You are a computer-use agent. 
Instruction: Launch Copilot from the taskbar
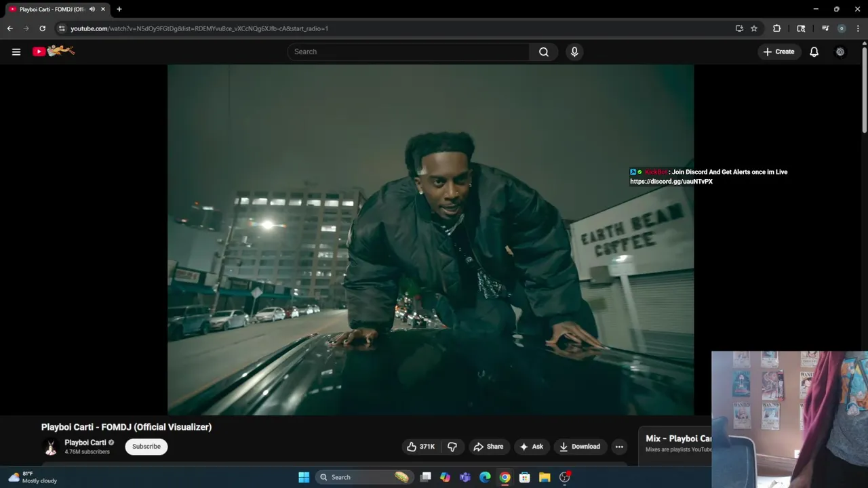(445, 477)
